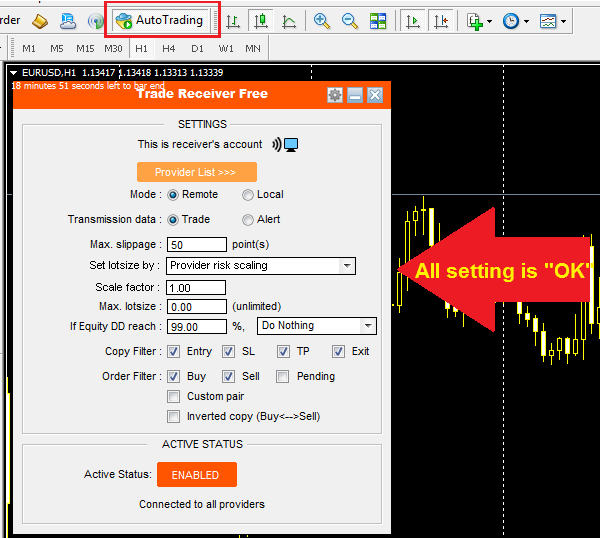Enable Inverted copy (Buy<-->Sell) checkbox

[x=173, y=416]
